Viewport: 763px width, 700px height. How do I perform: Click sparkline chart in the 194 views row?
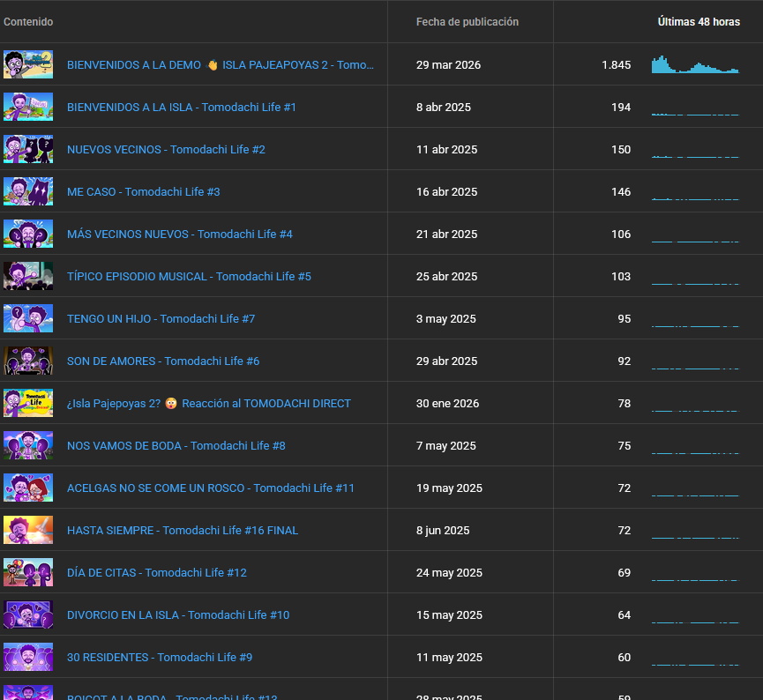tap(695, 114)
